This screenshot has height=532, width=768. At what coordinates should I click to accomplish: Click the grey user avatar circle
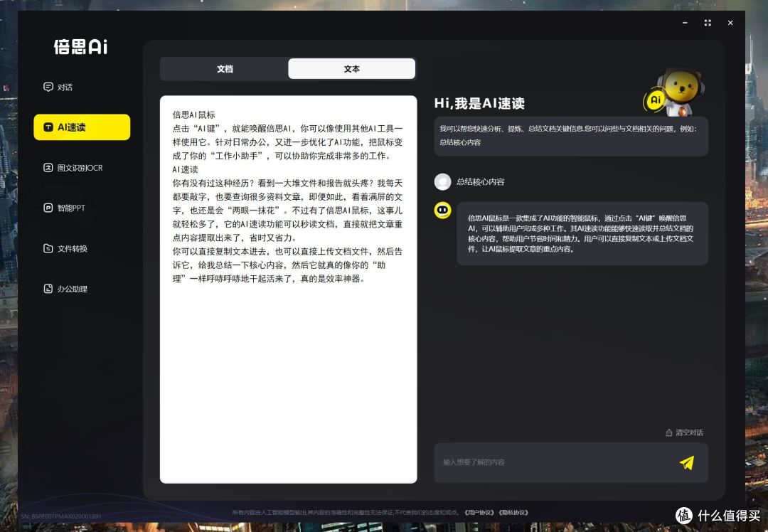pos(443,182)
